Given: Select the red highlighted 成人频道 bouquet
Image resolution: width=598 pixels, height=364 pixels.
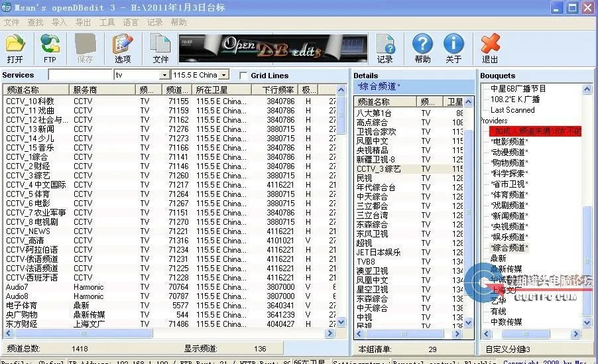Looking at the screenshot, I should pyautogui.click(x=536, y=131).
